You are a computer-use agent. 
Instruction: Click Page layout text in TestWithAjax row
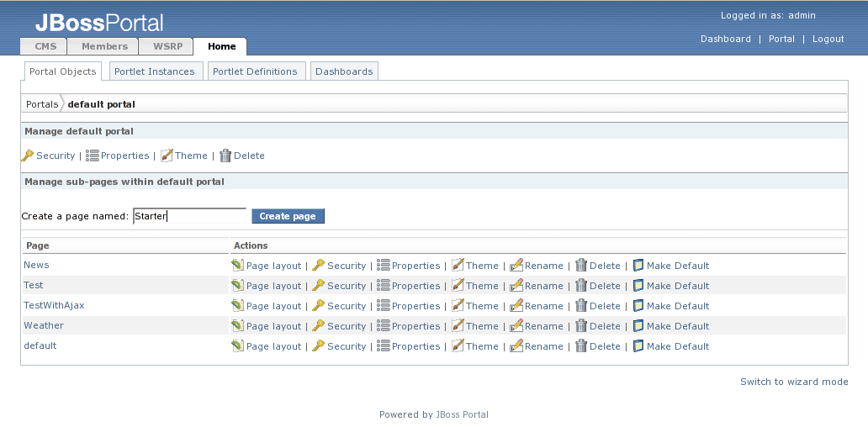[273, 306]
